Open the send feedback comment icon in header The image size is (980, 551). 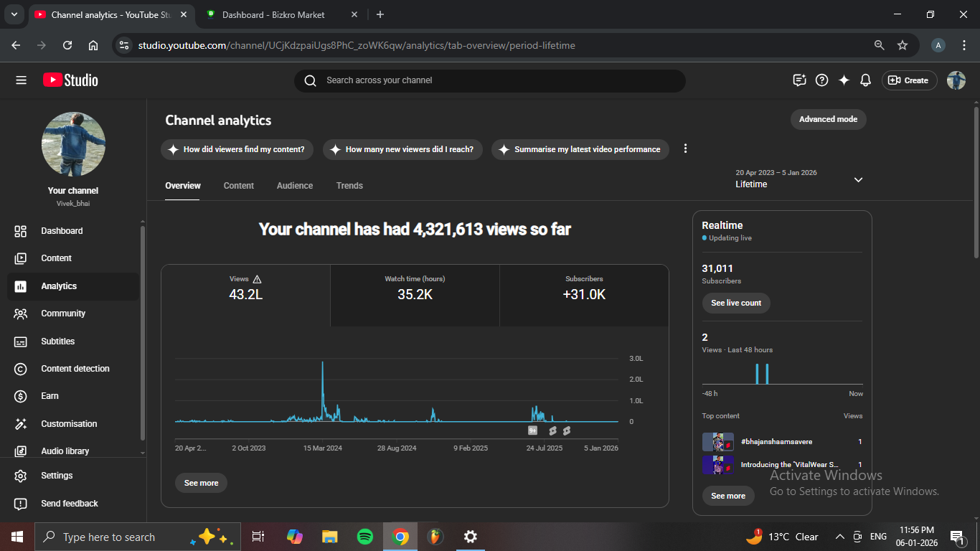pos(799,80)
